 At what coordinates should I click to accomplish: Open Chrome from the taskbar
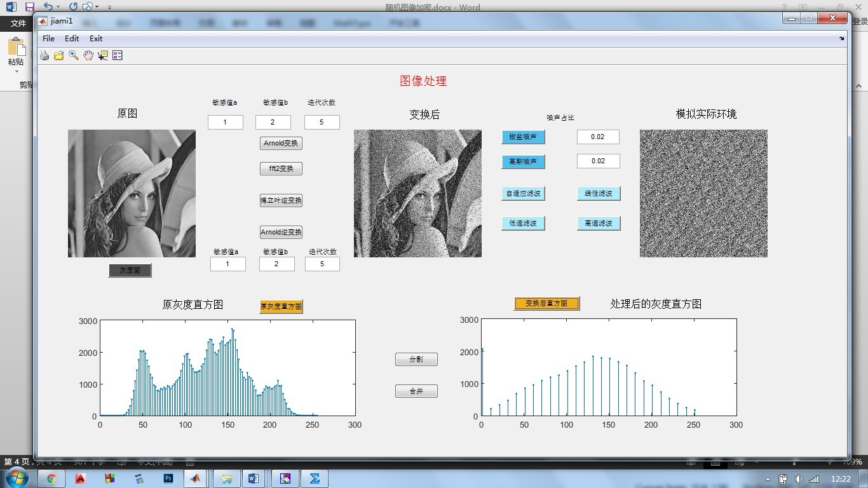pos(51,478)
